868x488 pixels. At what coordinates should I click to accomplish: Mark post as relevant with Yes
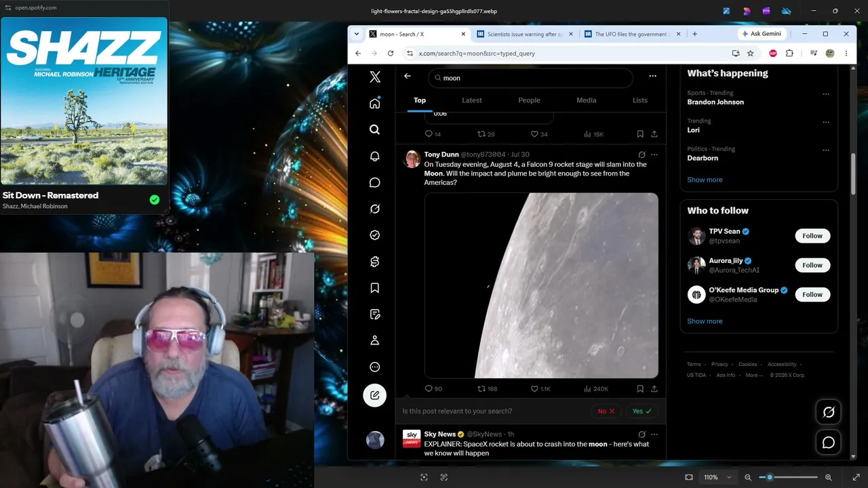(x=642, y=411)
